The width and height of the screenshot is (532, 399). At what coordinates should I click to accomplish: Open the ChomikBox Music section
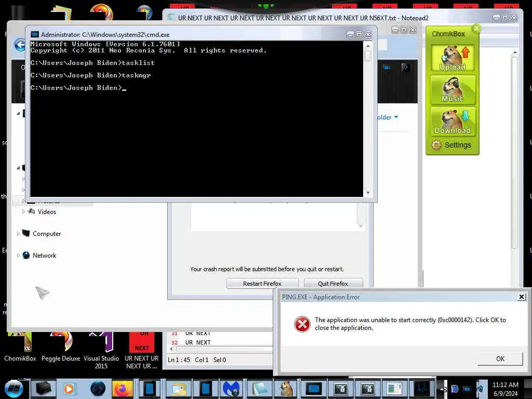pyautogui.click(x=453, y=90)
